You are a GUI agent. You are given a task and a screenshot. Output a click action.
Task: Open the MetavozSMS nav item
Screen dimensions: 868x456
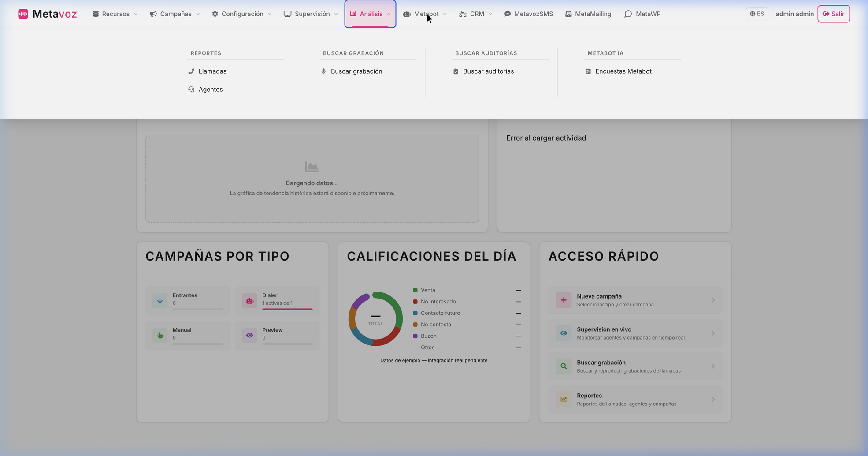coord(529,14)
